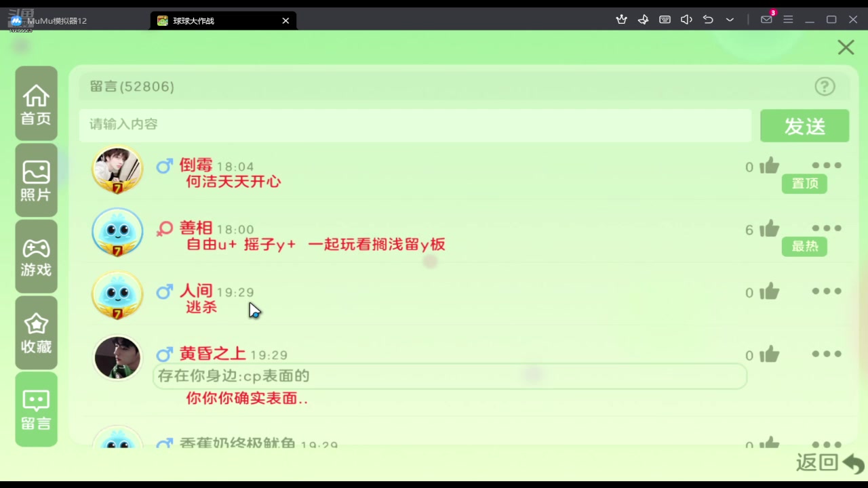The width and height of the screenshot is (868, 488).
Task: Open the 游戏 game sidebar tab
Action: (36, 257)
